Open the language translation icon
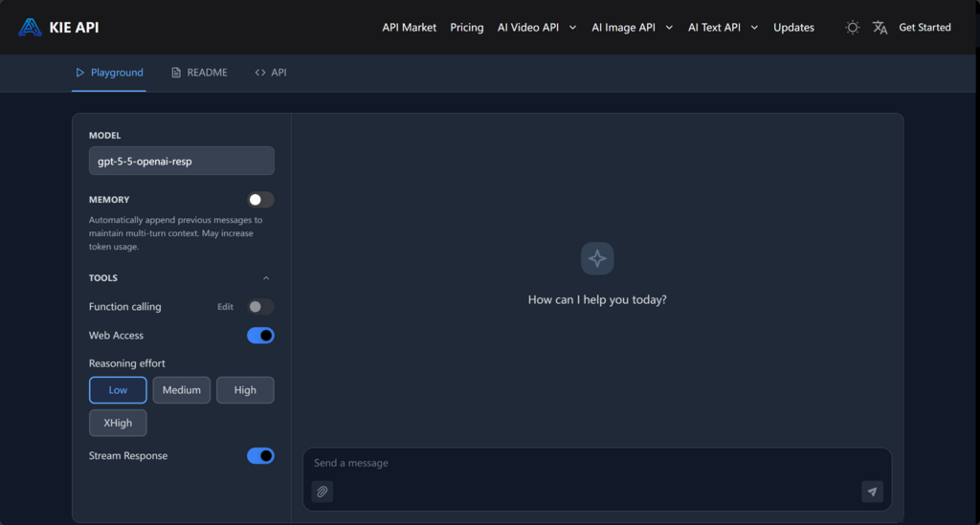Screen dimensions: 980x525 coord(880,28)
